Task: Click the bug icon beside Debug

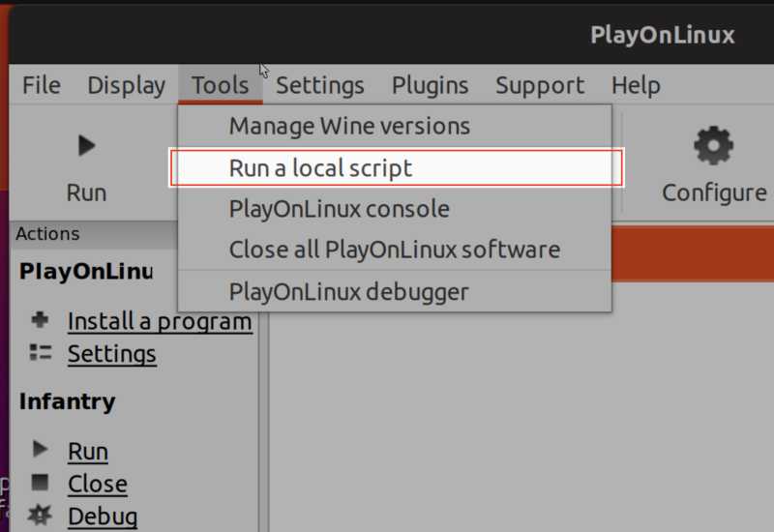Action: tap(40, 515)
